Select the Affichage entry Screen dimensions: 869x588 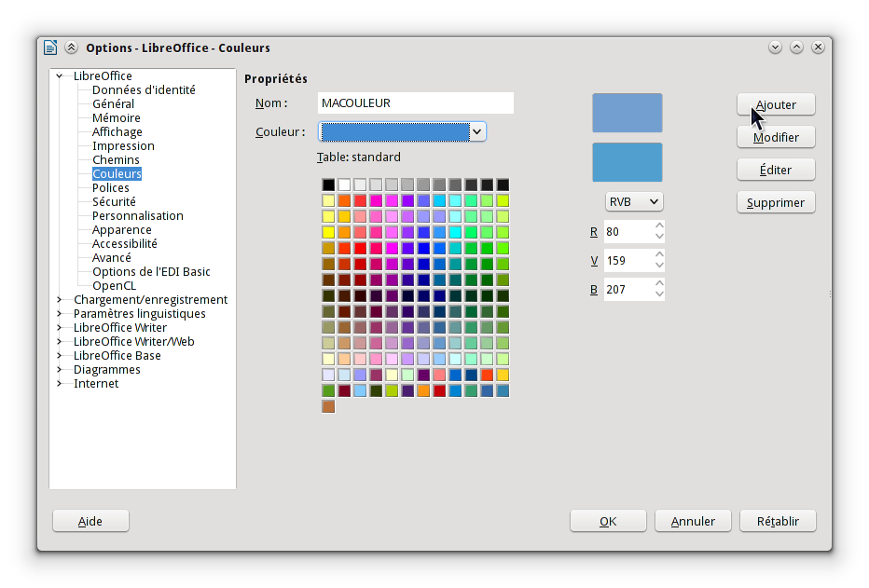click(117, 131)
